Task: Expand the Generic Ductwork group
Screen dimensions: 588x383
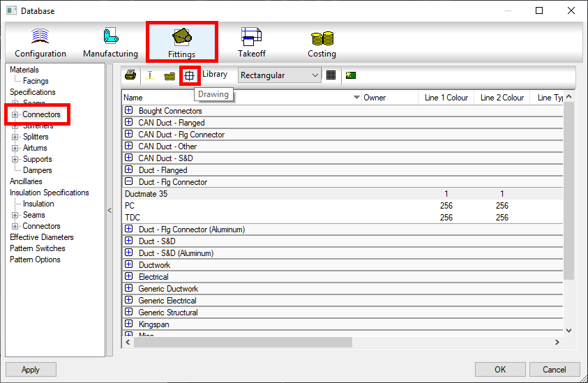Action: coord(128,287)
